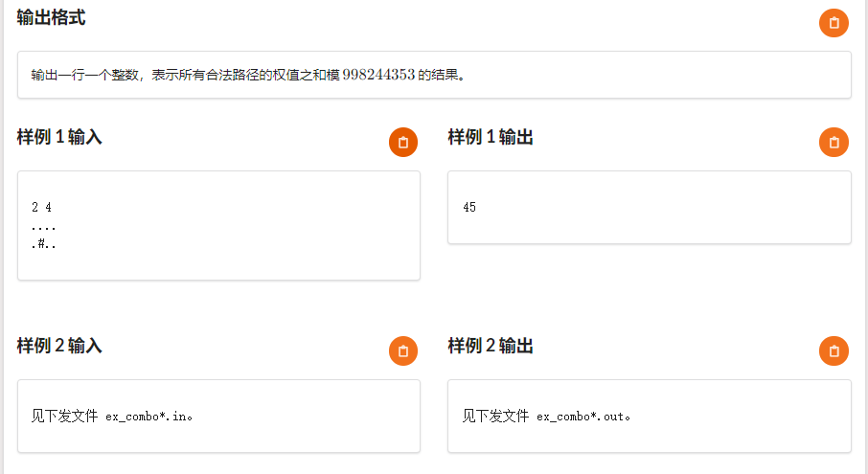Copy 样例 2 输出 to clipboard

[x=834, y=350]
